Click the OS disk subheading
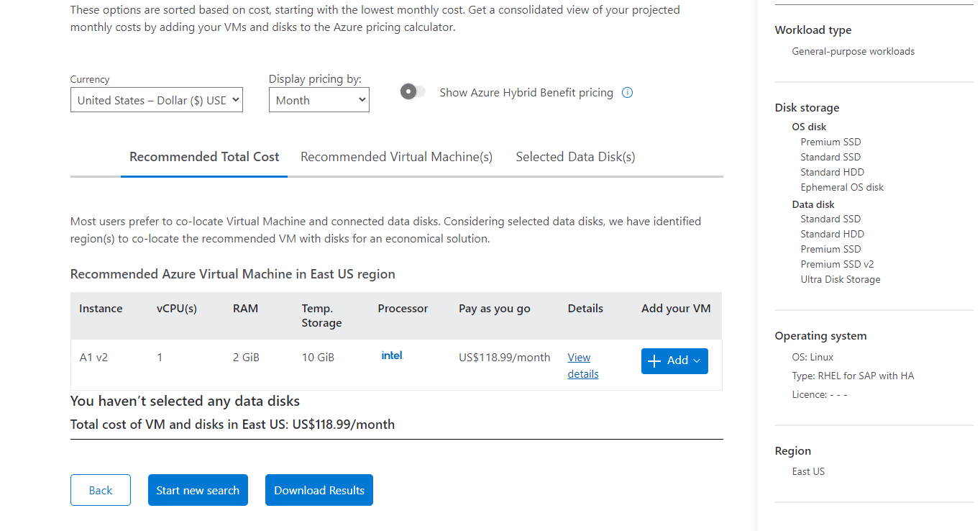Image resolution: width=980 pixels, height=531 pixels. [x=809, y=127]
